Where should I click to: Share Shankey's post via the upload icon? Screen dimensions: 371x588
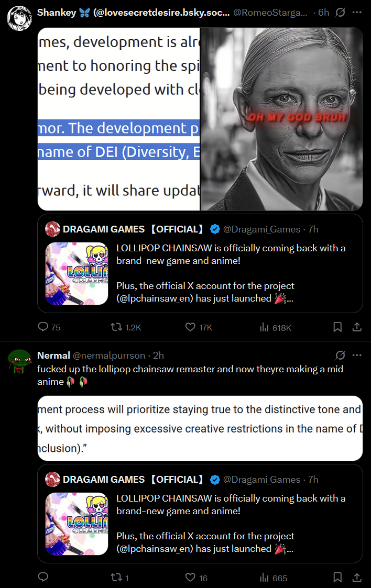[357, 327]
